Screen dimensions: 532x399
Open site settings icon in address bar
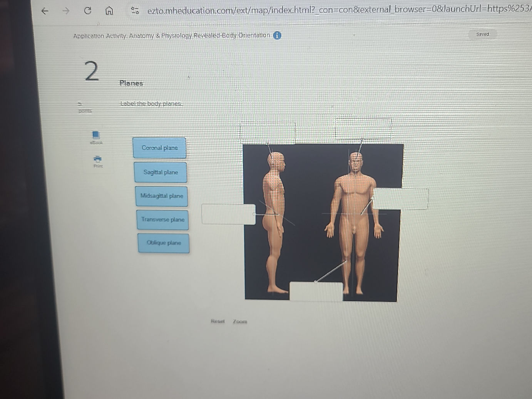click(x=135, y=10)
